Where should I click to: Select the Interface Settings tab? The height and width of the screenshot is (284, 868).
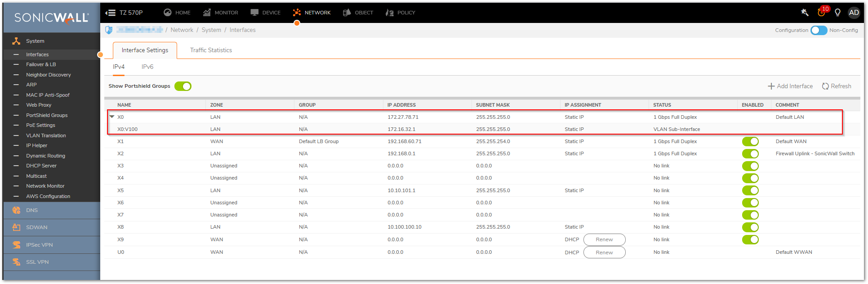[x=145, y=50]
